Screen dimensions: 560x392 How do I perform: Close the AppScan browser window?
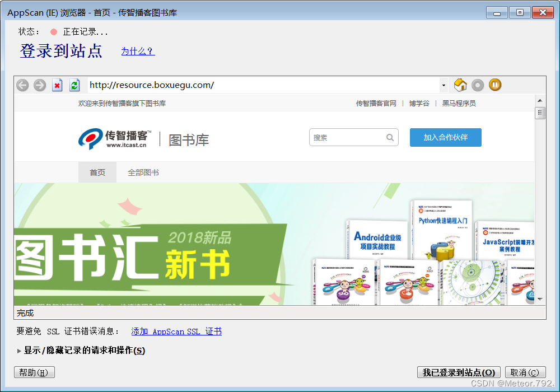coord(543,12)
